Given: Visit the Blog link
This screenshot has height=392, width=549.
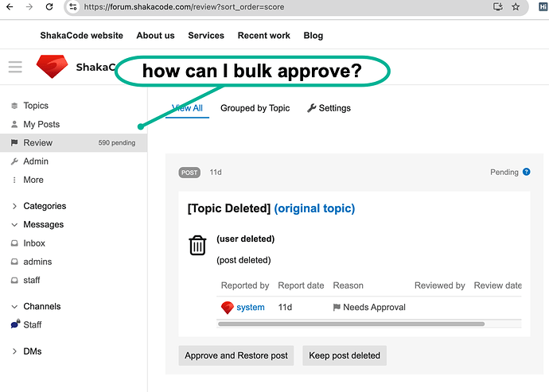Looking at the screenshot, I should (x=313, y=35).
